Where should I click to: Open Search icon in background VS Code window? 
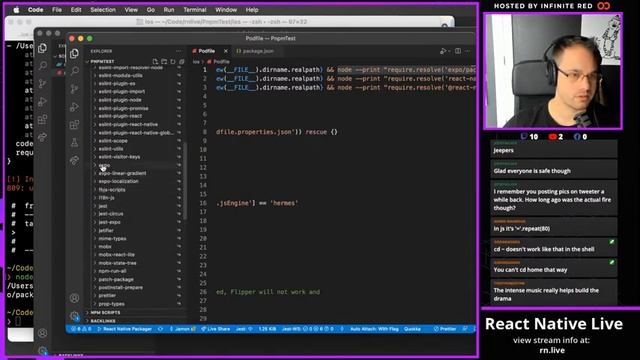42,66
